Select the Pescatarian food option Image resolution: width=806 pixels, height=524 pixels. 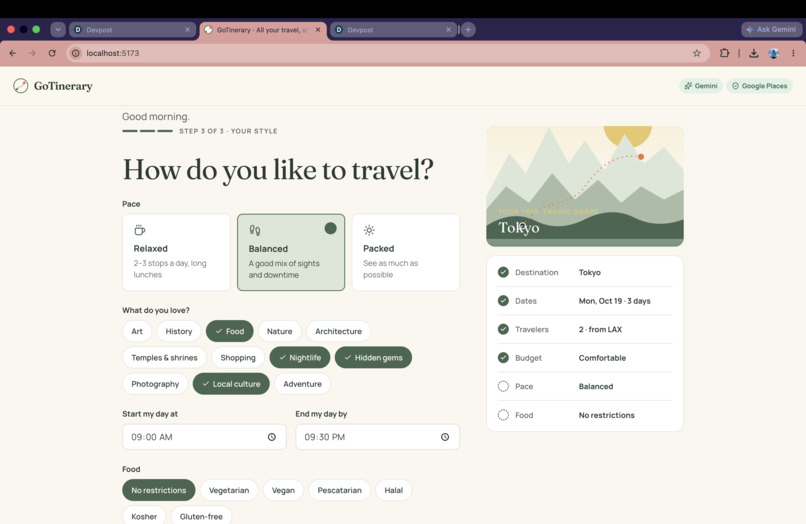[x=340, y=490]
